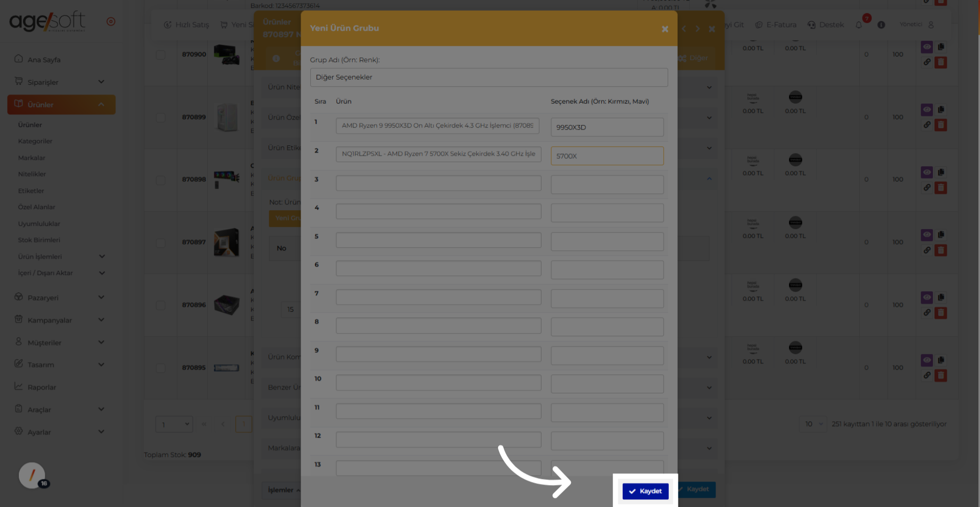The image size is (980, 507).
Task: Expand the Ayarlar menu
Action: (x=61, y=432)
